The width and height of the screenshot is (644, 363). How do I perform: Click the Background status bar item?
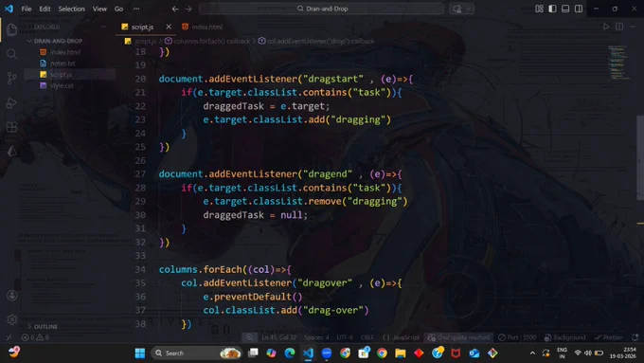(565, 337)
